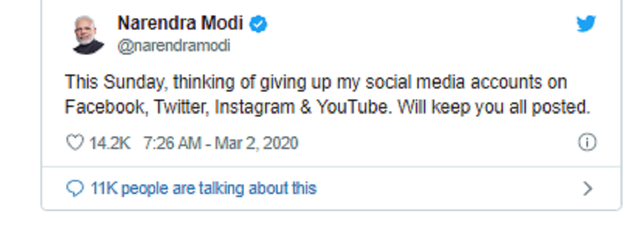Click the "Mar 2, 2020" date text
The image size is (644, 225).
pos(256,143)
